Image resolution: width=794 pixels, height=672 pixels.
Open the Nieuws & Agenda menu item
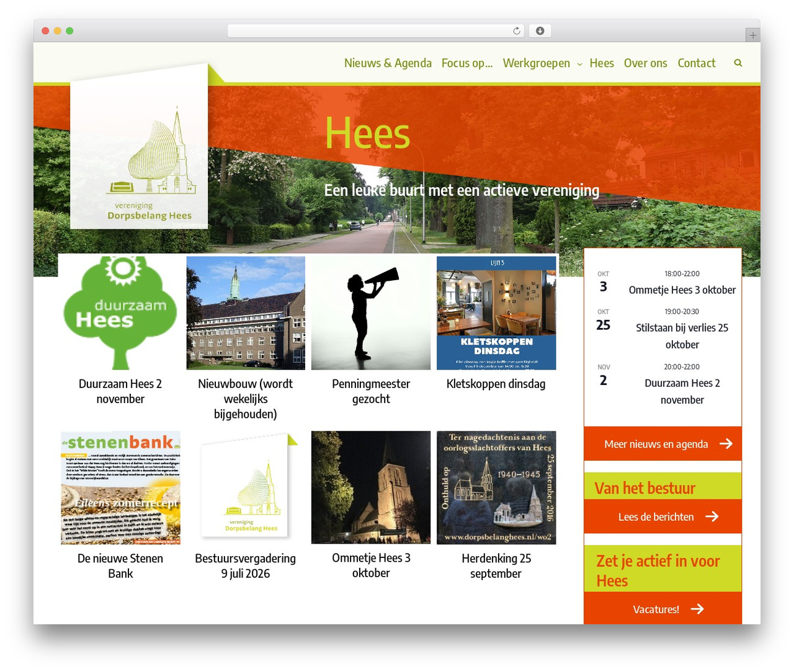pyautogui.click(x=388, y=63)
